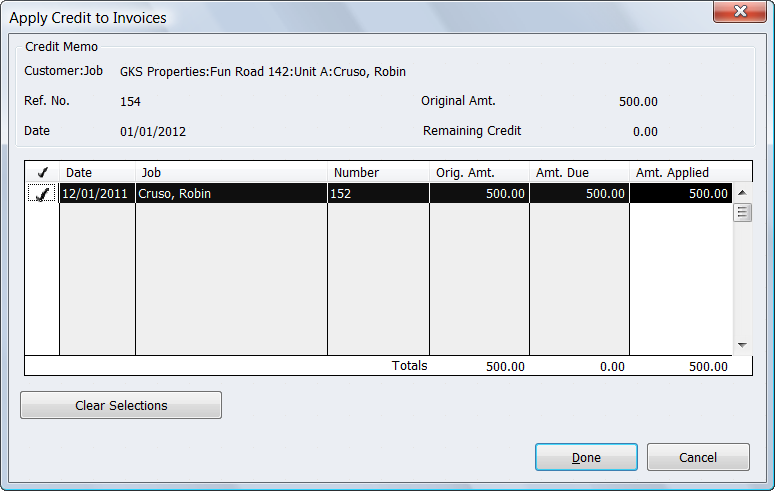The height and width of the screenshot is (491, 775).
Task: Click the Number column header
Action: click(378, 173)
